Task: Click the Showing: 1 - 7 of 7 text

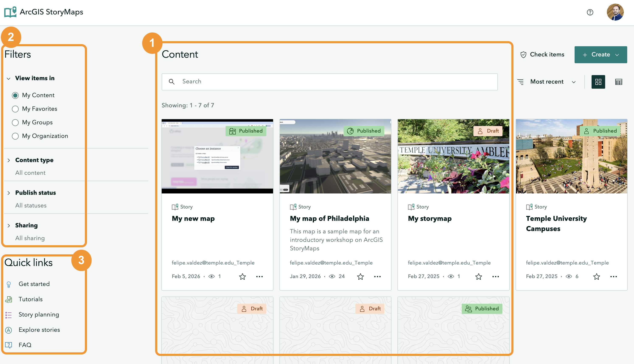Action: coord(188,105)
